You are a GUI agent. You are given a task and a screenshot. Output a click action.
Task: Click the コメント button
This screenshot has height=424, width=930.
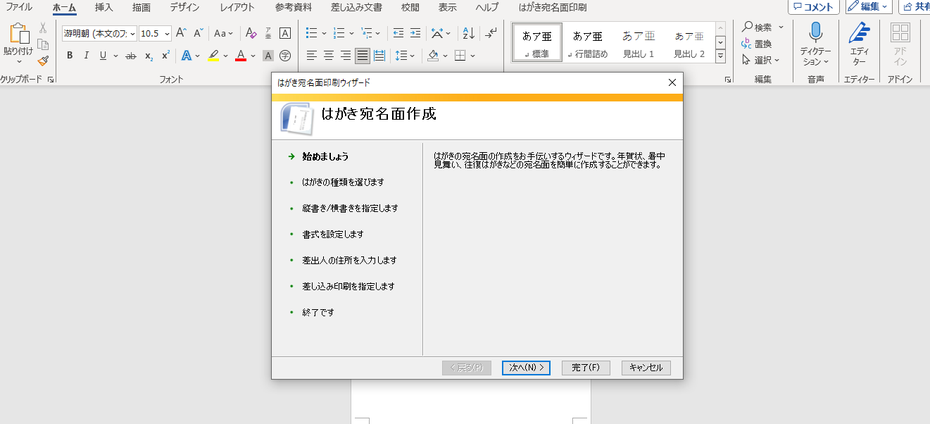(814, 7)
